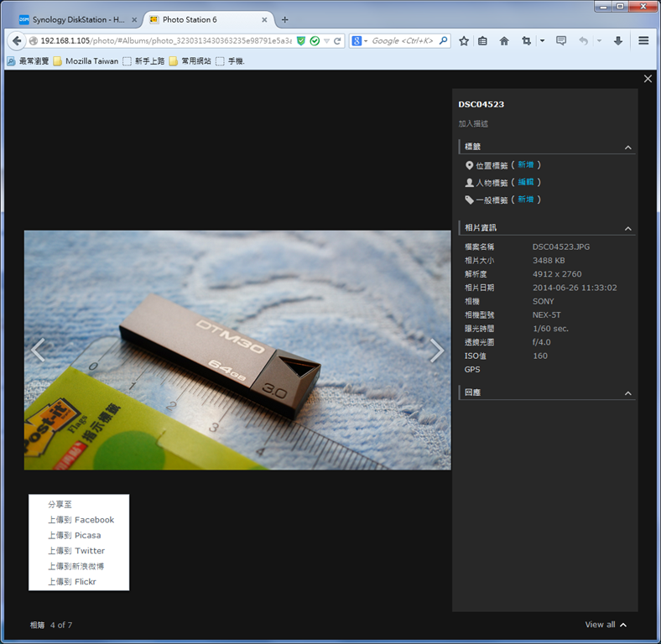Click the search magnifier icon
The height and width of the screenshot is (644, 661).
pos(443,41)
